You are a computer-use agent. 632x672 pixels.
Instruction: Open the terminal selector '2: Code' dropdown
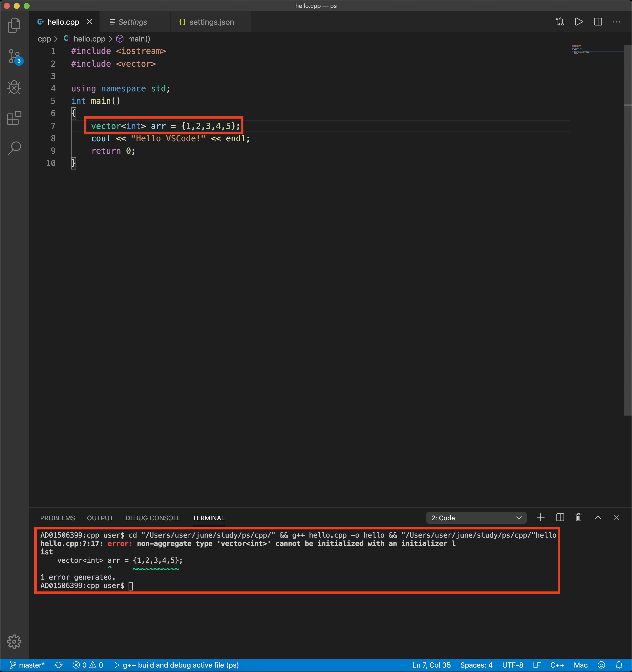[x=476, y=518]
